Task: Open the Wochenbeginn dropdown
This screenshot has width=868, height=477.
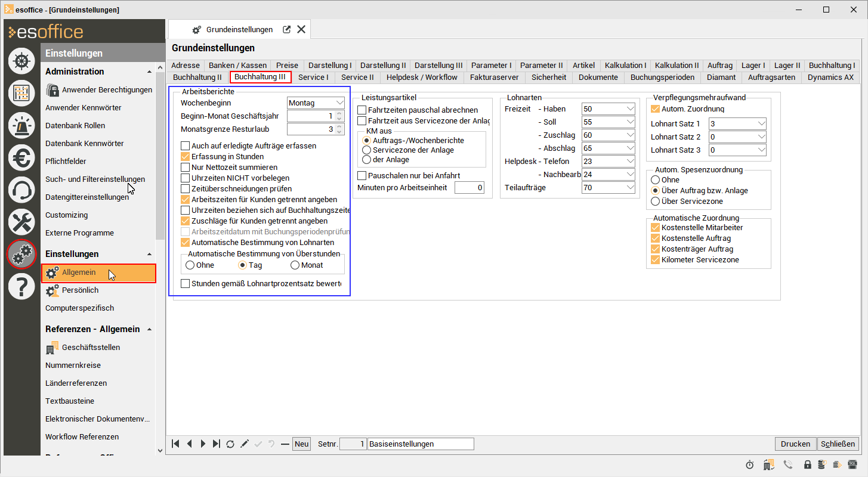Action: 339,103
